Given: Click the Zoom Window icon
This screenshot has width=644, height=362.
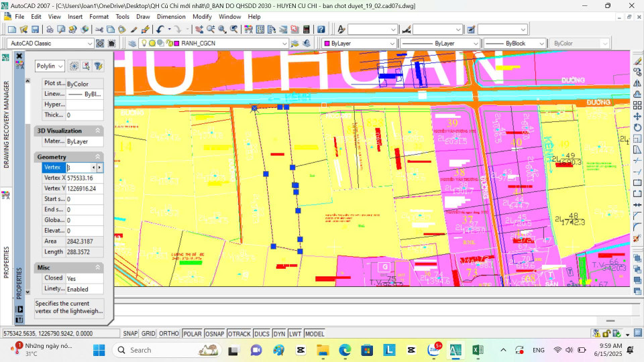Looking at the screenshot, I should coord(222,29).
